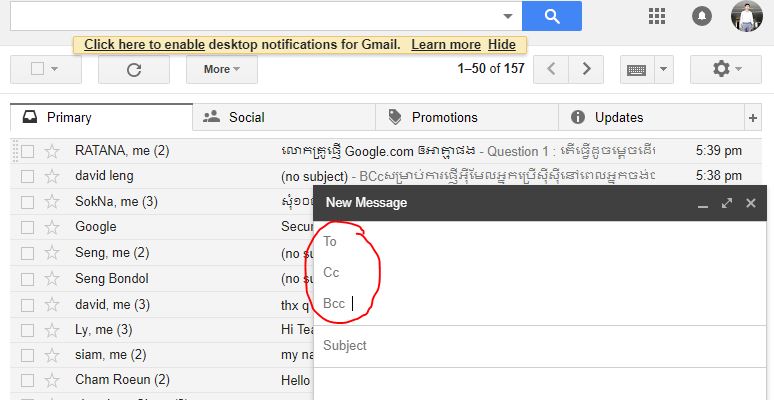The image size is (774, 400).
Task: Select checkbox for RATANA email
Action: (28, 151)
